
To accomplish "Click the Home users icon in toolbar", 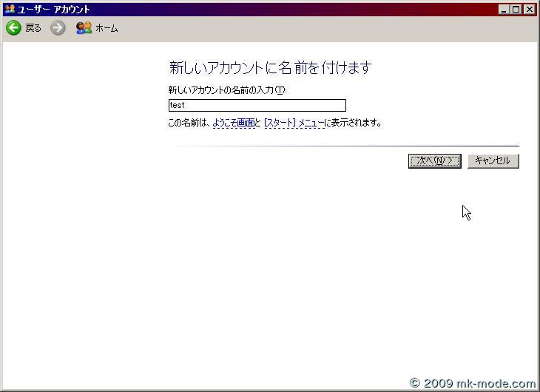I will pyautogui.click(x=84, y=28).
